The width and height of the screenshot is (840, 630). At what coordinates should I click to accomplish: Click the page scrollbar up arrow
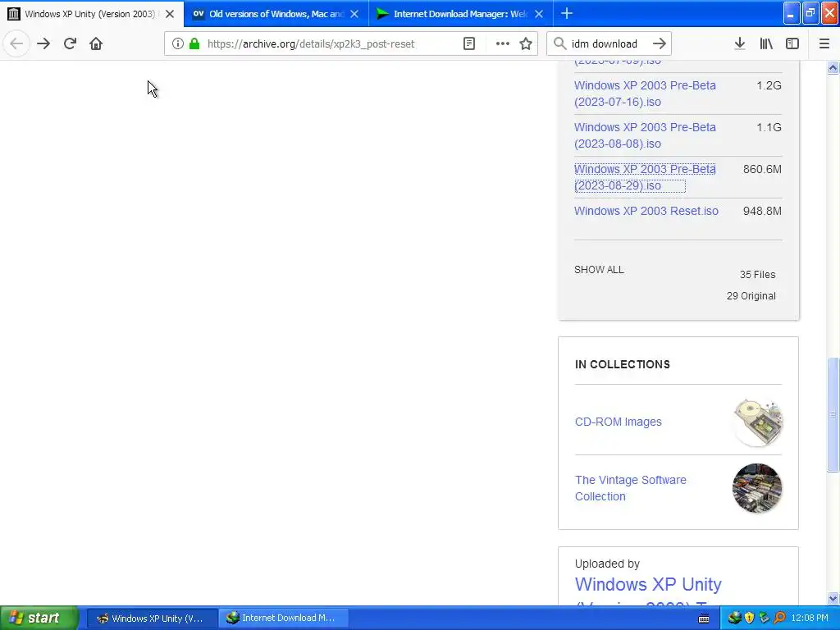tap(833, 67)
